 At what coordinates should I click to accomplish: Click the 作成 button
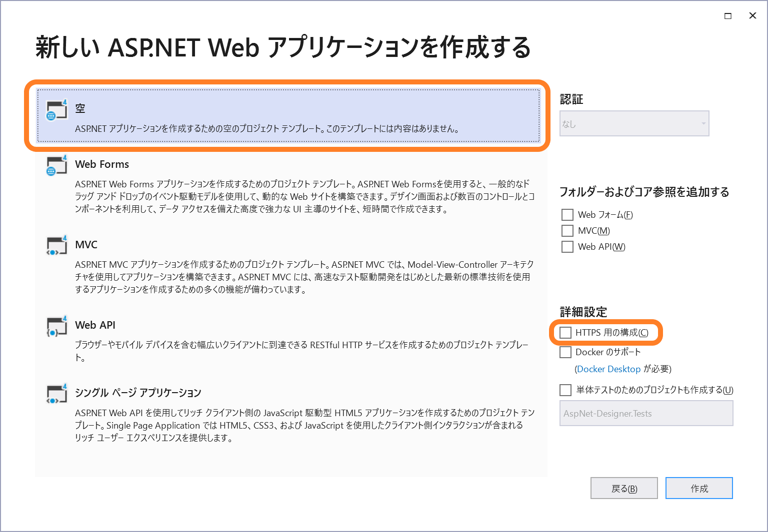pos(699,489)
